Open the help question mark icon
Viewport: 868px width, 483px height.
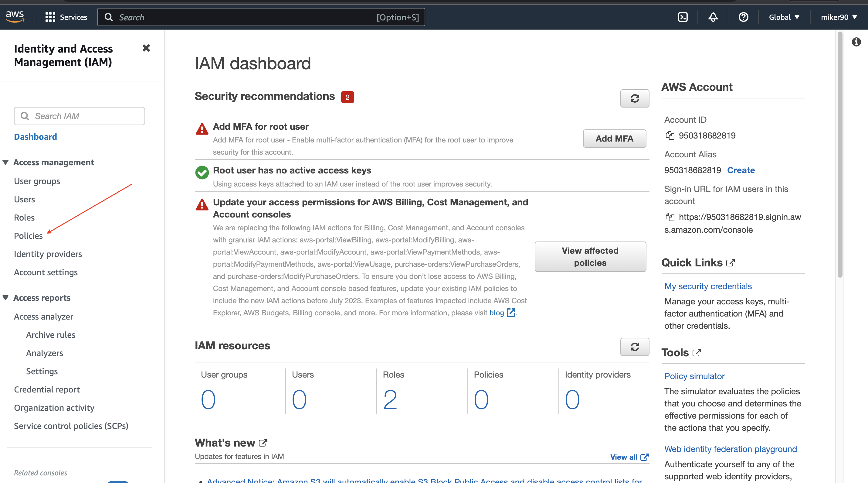pos(743,17)
